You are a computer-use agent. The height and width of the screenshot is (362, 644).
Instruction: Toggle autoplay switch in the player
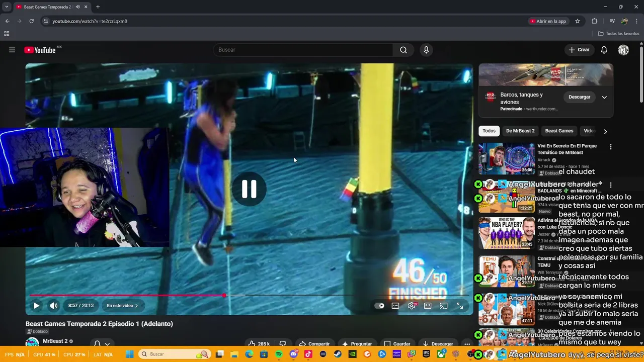click(x=380, y=305)
